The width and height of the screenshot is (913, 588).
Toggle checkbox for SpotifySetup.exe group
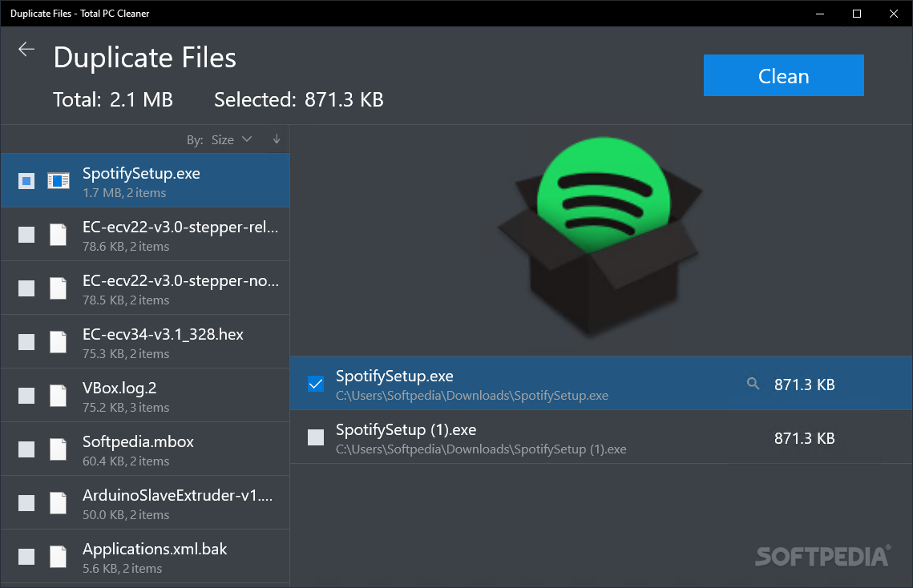(x=26, y=181)
